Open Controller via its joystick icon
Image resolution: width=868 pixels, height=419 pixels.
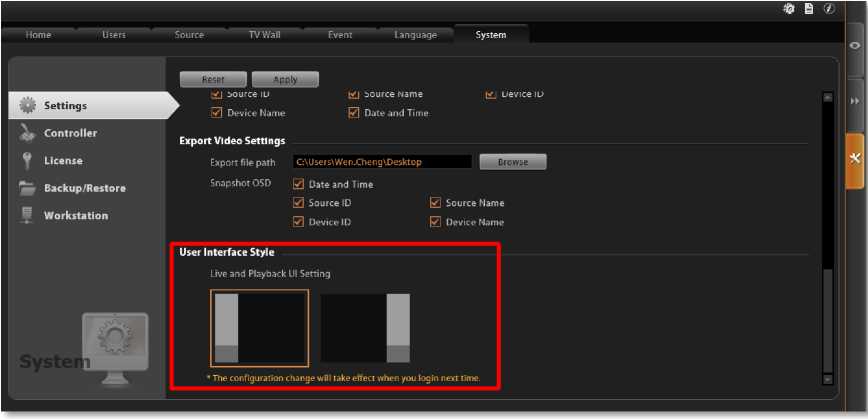point(27,133)
